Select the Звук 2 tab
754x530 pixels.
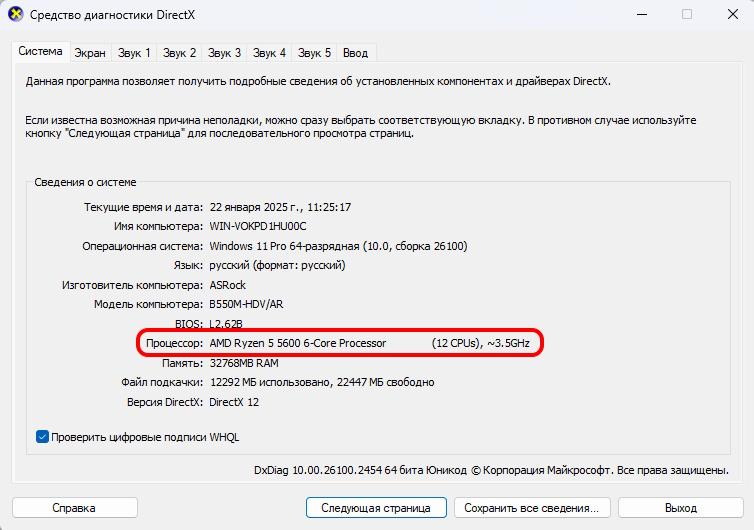tap(179, 53)
